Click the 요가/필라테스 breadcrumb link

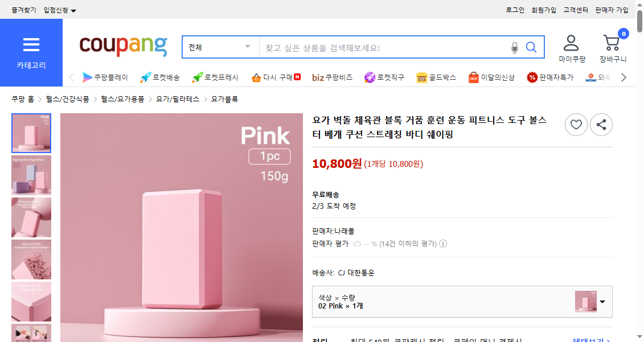178,99
